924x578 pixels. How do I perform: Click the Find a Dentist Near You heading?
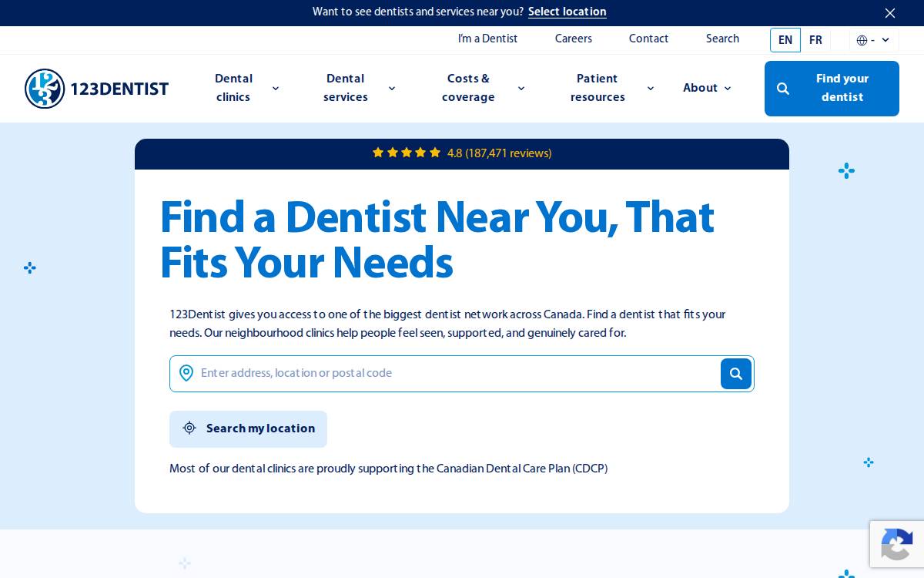[x=437, y=240]
